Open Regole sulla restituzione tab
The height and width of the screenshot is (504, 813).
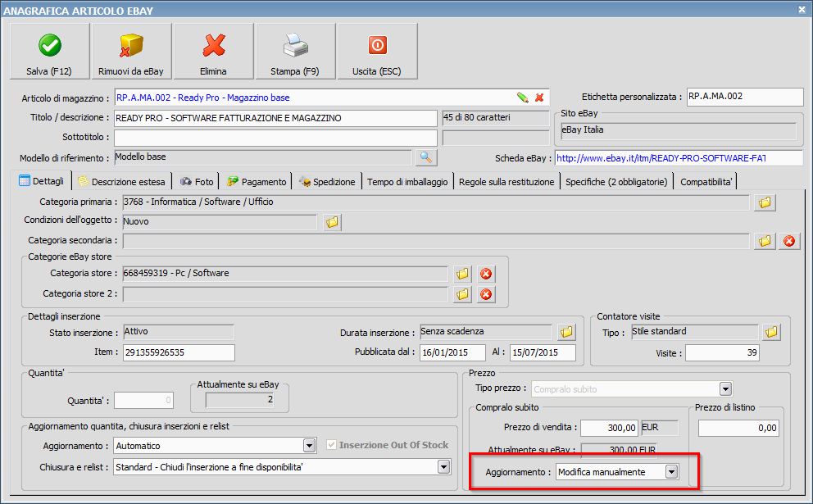[x=506, y=182]
